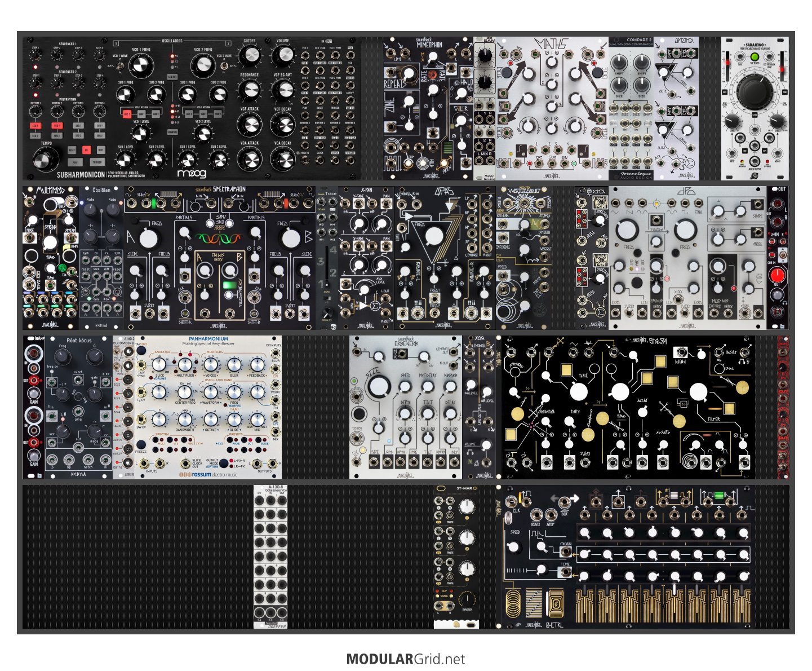This screenshot has width=812, height=671.
Task: Click the Output Mode button on Panharmonium
Action: pyautogui.click(x=224, y=463)
